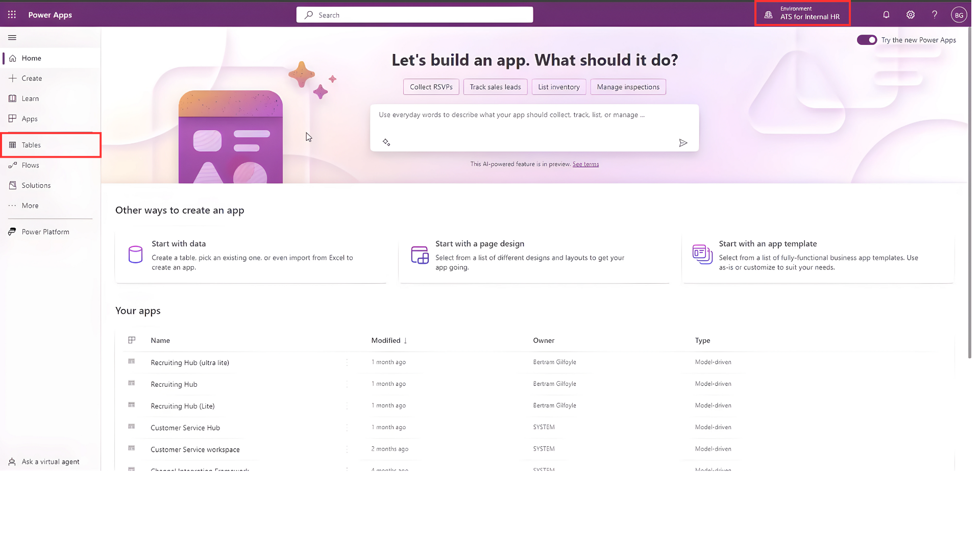980x551 pixels.
Task: Click the app icon for Customer Service Hub
Action: click(132, 427)
